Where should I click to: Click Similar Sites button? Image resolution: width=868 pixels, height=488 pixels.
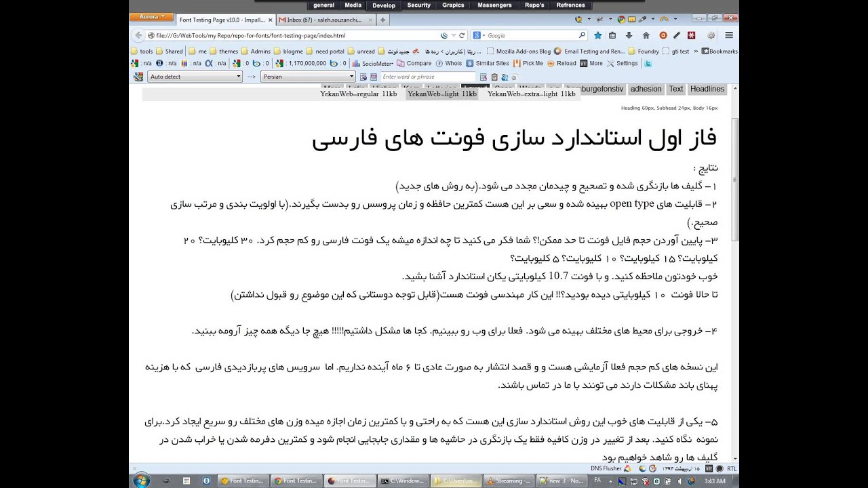pos(488,64)
